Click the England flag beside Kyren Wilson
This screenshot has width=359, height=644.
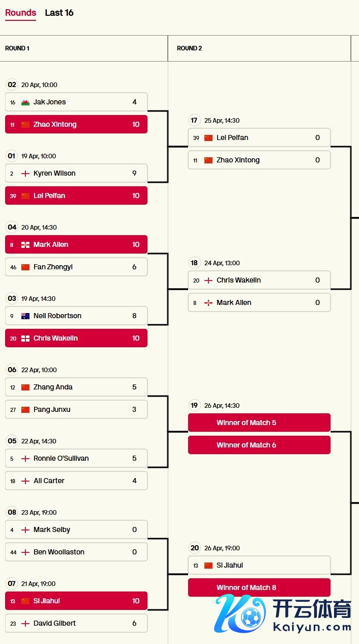point(25,174)
